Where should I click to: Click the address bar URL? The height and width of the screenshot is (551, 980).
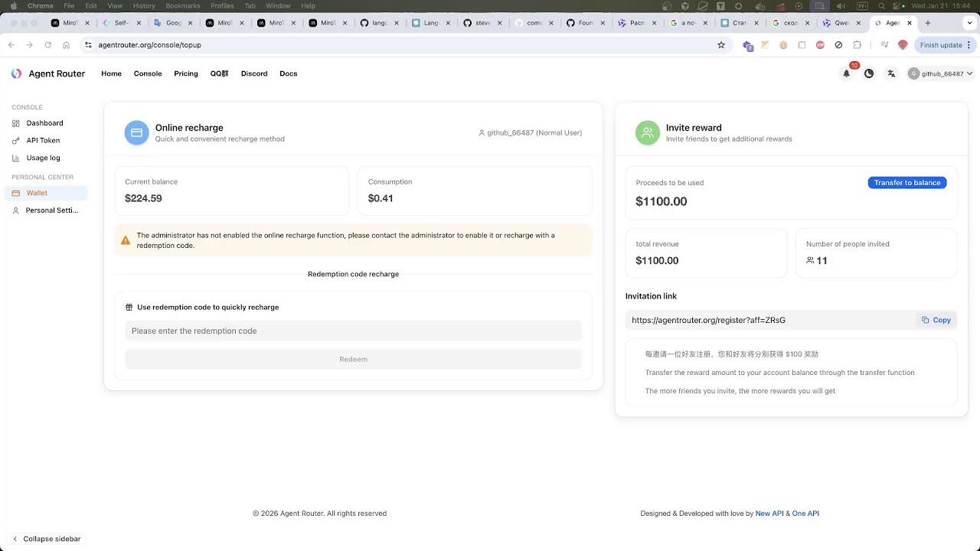pyautogui.click(x=150, y=45)
